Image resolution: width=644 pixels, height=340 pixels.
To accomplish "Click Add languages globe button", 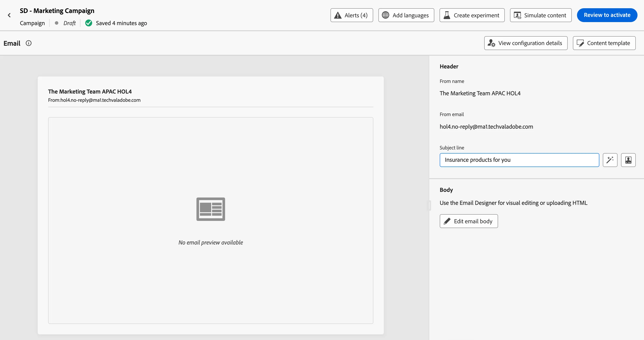I will pyautogui.click(x=406, y=15).
